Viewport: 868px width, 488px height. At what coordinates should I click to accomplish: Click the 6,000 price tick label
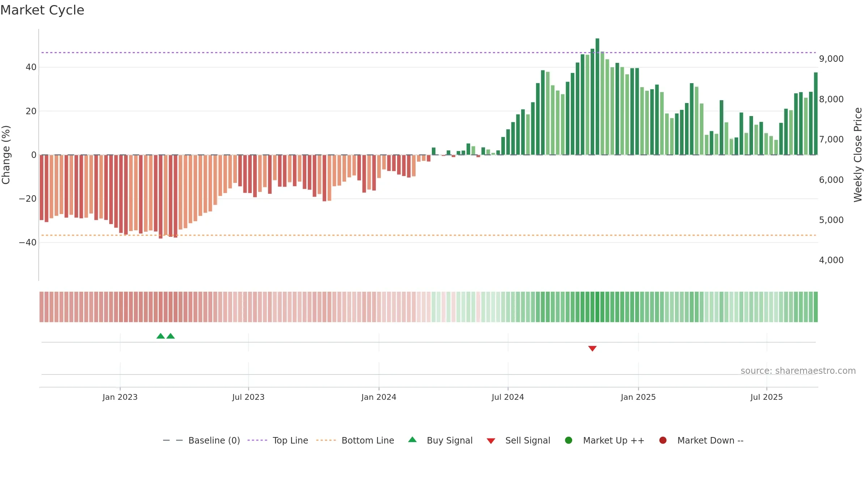tap(831, 180)
